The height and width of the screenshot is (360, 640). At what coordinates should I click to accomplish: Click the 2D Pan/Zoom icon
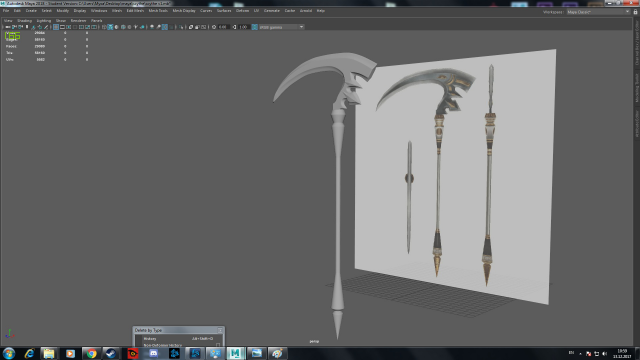point(40,27)
